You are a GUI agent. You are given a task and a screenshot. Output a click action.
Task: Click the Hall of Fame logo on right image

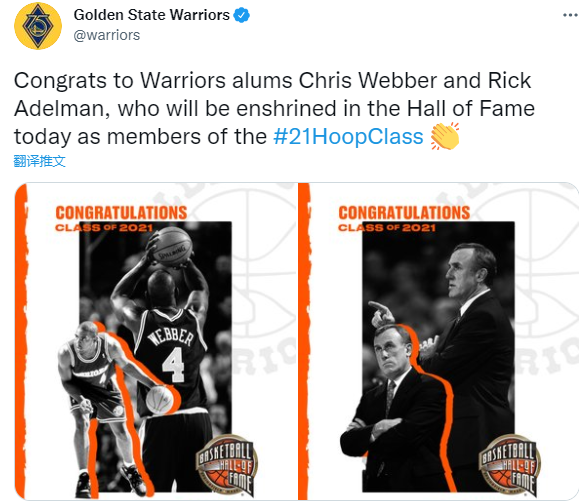click(510, 465)
